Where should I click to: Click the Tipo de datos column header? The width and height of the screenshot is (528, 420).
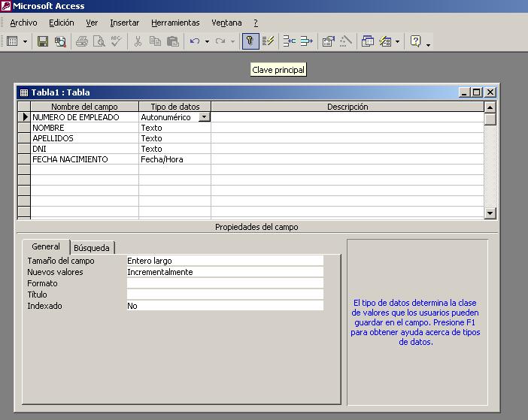click(174, 107)
